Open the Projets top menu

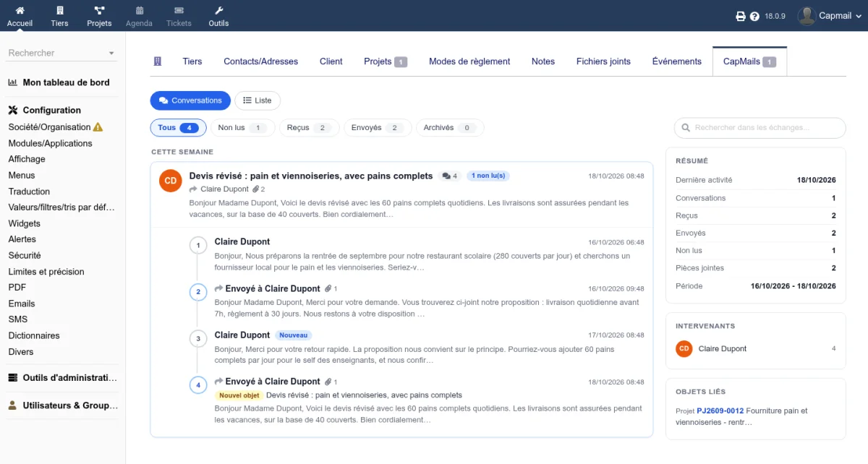[99, 16]
